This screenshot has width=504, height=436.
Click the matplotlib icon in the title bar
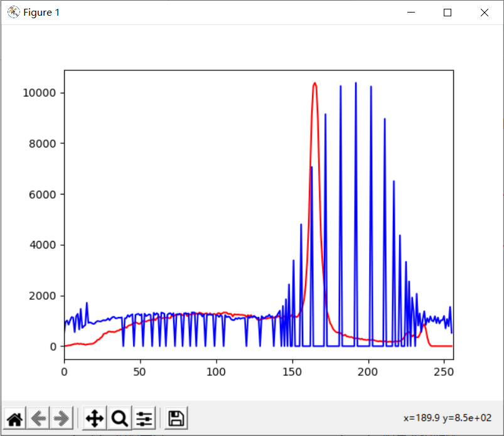coord(13,13)
